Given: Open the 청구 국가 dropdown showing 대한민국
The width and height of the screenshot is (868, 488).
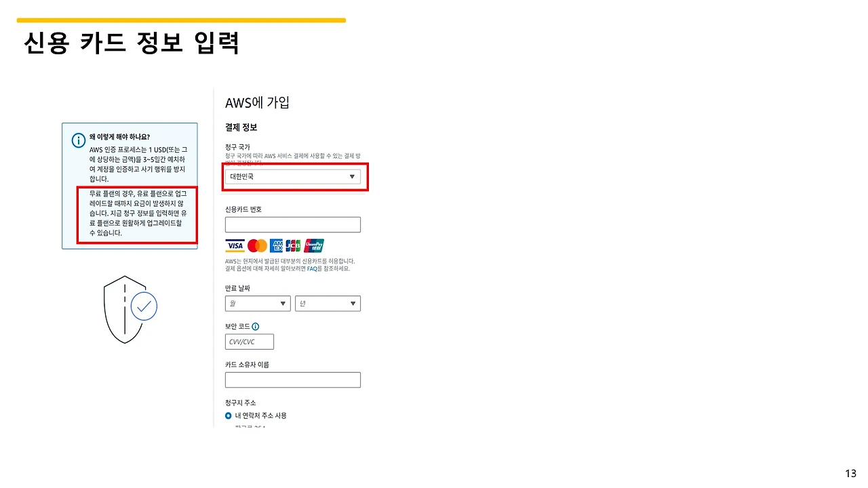Looking at the screenshot, I should click(x=294, y=176).
